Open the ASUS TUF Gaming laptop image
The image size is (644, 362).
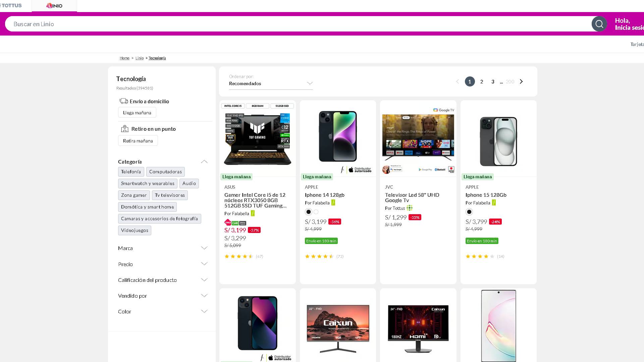257,138
